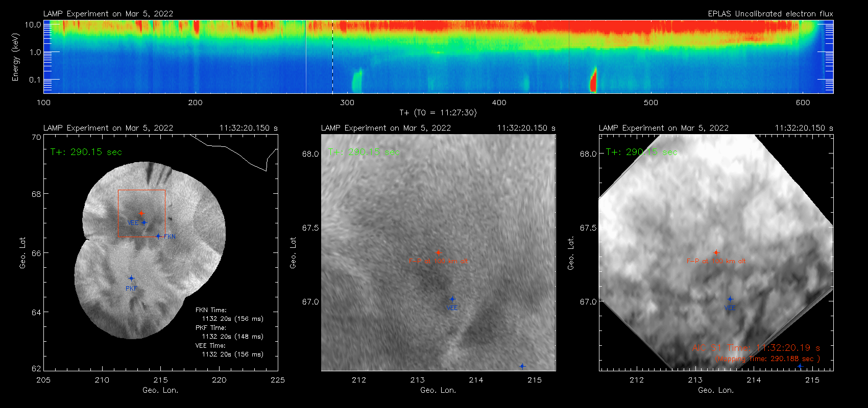Click the right image's 'LAMP Experiment' title
The image size is (868, 408).
664,128
